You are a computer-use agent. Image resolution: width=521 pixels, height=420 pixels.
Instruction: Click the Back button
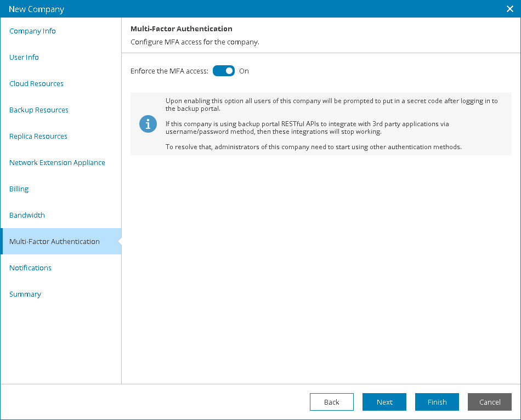[332, 402]
